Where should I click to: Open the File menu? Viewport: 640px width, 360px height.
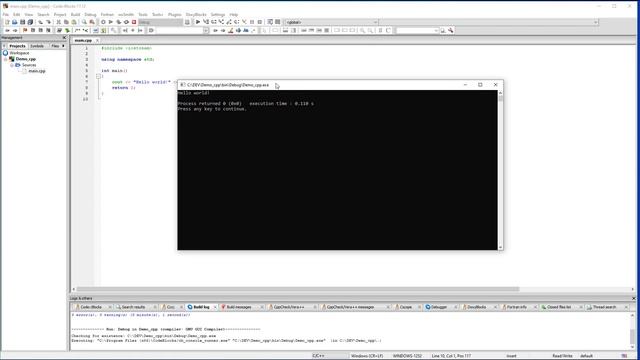pos(6,15)
